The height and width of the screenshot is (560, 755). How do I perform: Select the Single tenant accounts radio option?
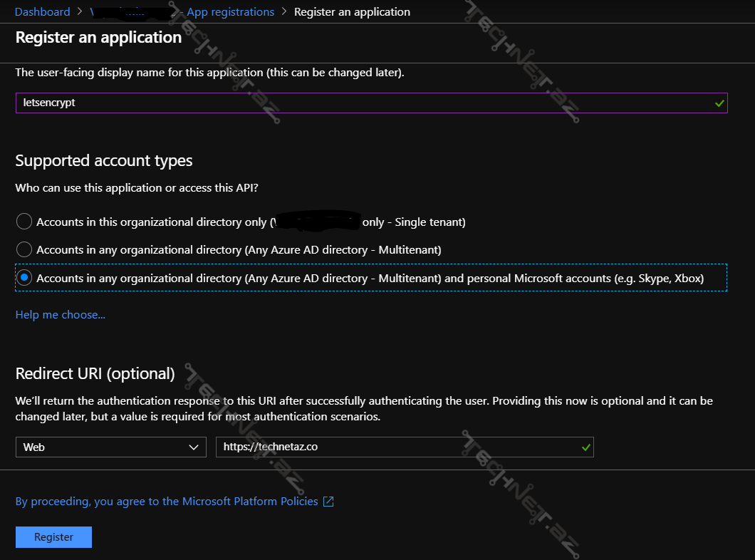[x=24, y=222]
